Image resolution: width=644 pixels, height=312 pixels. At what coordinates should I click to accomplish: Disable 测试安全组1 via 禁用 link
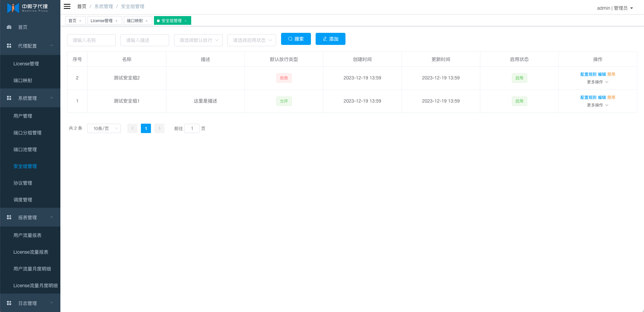tap(611, 98)
